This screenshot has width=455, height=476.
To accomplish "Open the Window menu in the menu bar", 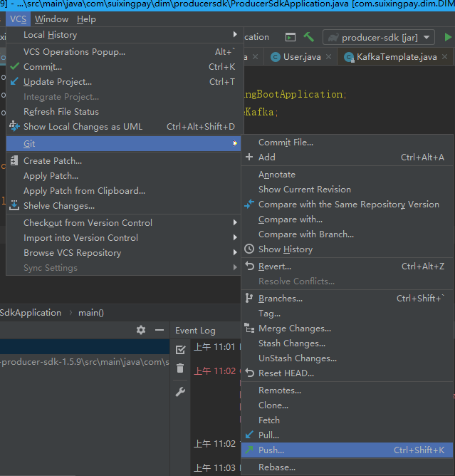I will coord(51,19).
